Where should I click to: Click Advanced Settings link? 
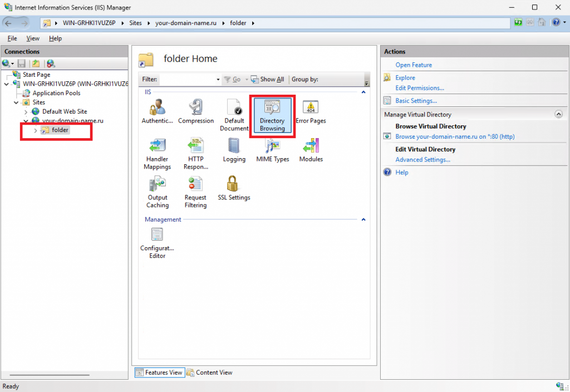coord(422,160)
